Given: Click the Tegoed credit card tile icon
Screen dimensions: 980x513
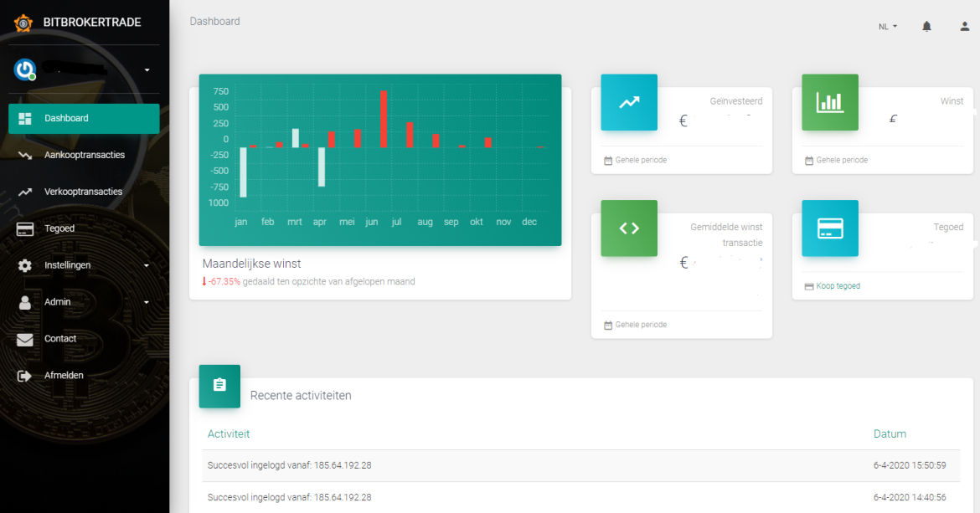Looking at the screenshot, I should tap(829, 228).
